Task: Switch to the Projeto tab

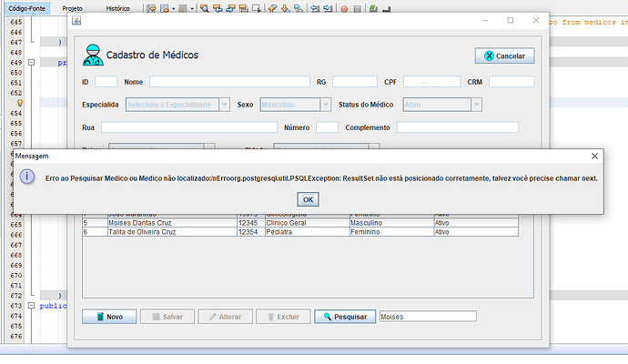Action: (73, 8)
